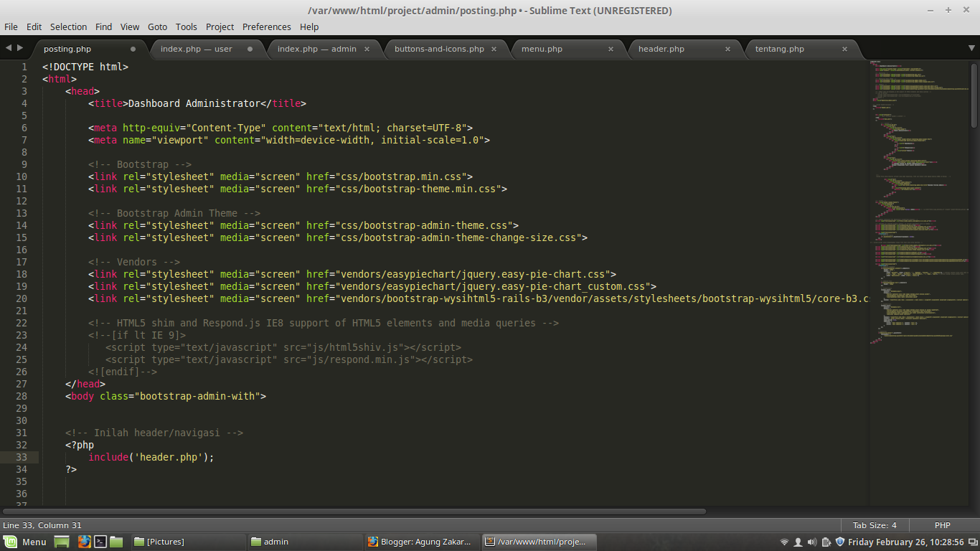The image size is (980, 551).
Task: Open the Goto menu
Action: point(157,27)
